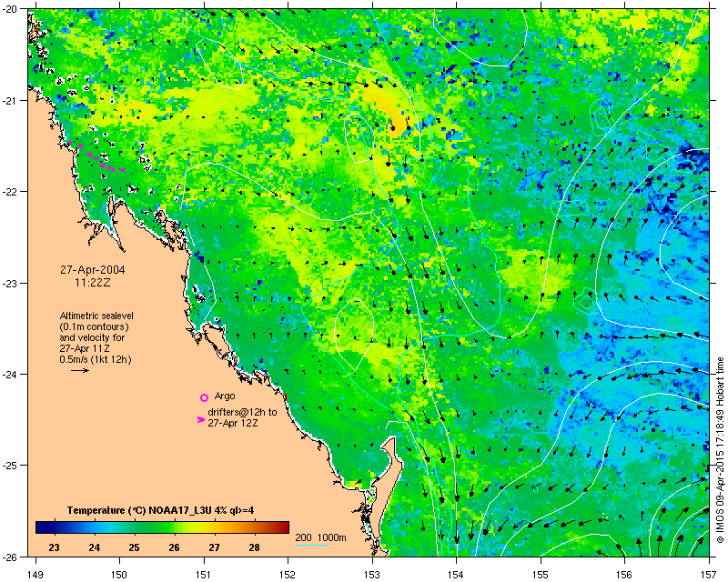Click the '27-Apr 11Z' velocity date text
The height and width of the screenshot is (582, 728).
[x=85, y=348]
